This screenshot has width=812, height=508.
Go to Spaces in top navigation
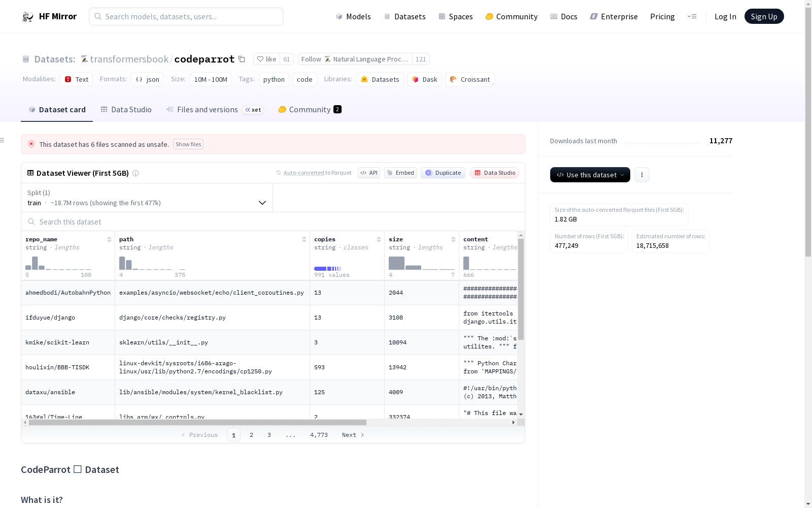[x=456, y=17]
